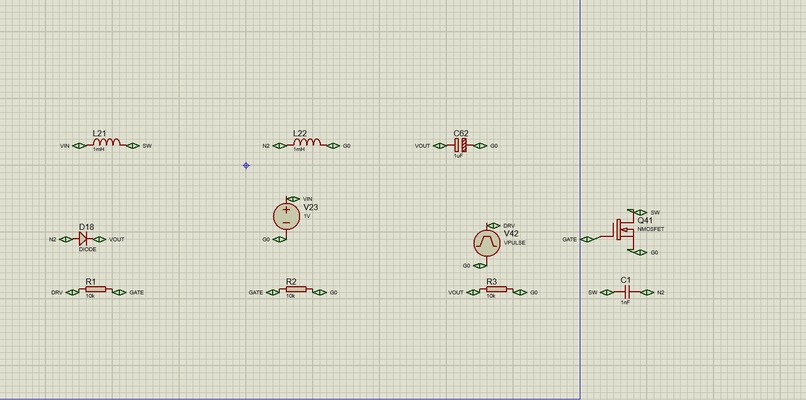Select resistor R3 symbol
Image resolution: width=806 pixels, height=400 pixels.
pyautogui.click(x=497, y=289)
